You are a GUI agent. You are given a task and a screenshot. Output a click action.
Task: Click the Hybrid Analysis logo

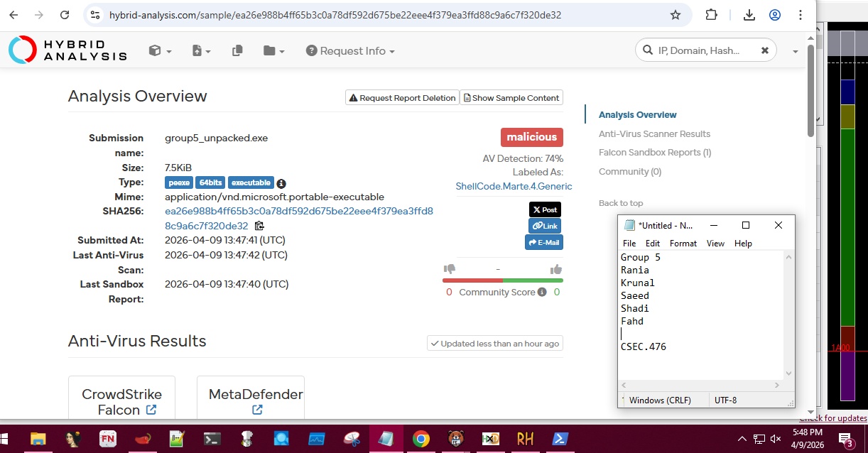67,50
